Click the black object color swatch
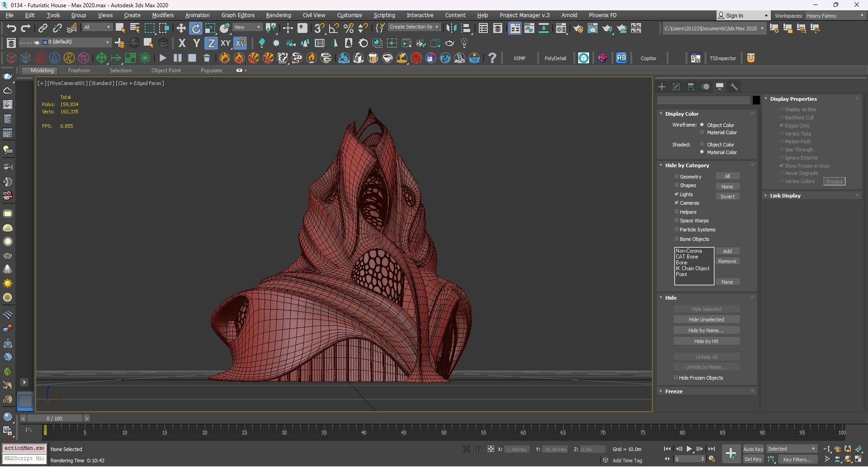The image size is (868, 470). 756,100
